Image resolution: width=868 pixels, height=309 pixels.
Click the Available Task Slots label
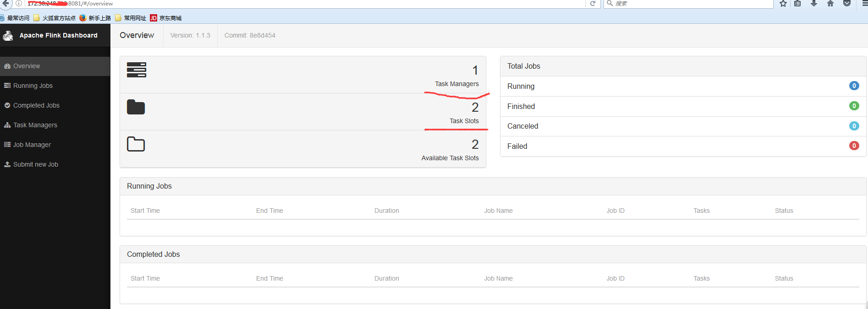click(x=450, y=158)
